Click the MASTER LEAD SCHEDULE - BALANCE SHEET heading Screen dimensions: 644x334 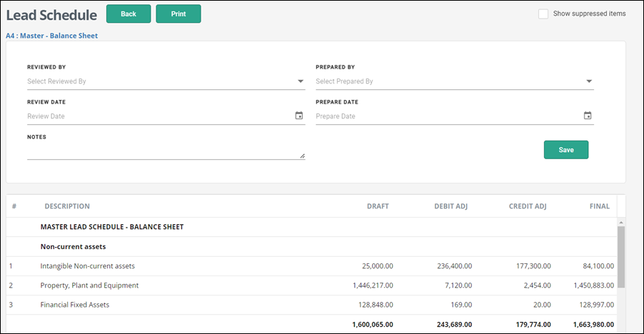(x=112, y=227)
